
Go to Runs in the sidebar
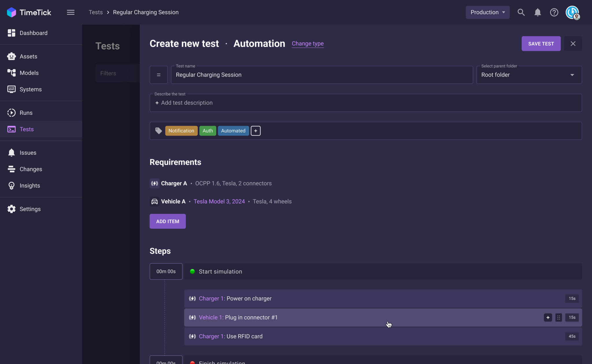coord(26,113)
